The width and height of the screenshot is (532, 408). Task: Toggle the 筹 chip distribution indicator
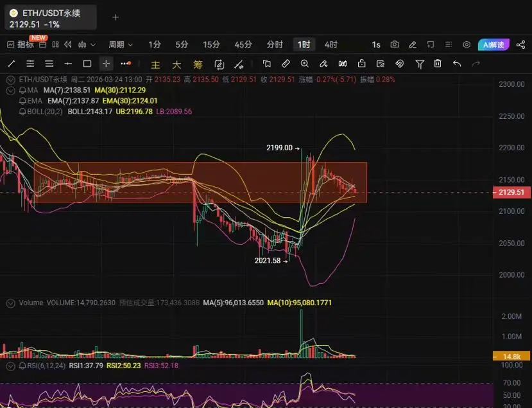pyautogui.click(x=198, y=64)
